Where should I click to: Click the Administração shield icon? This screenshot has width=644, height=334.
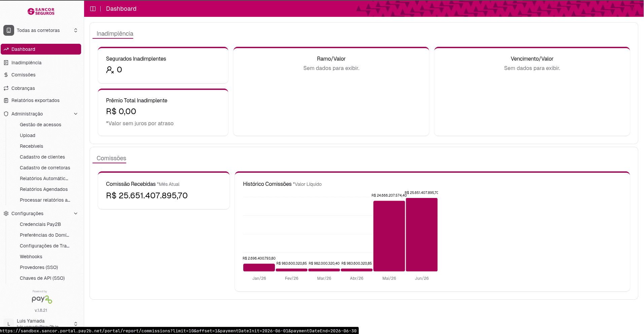tap(6, 114)
